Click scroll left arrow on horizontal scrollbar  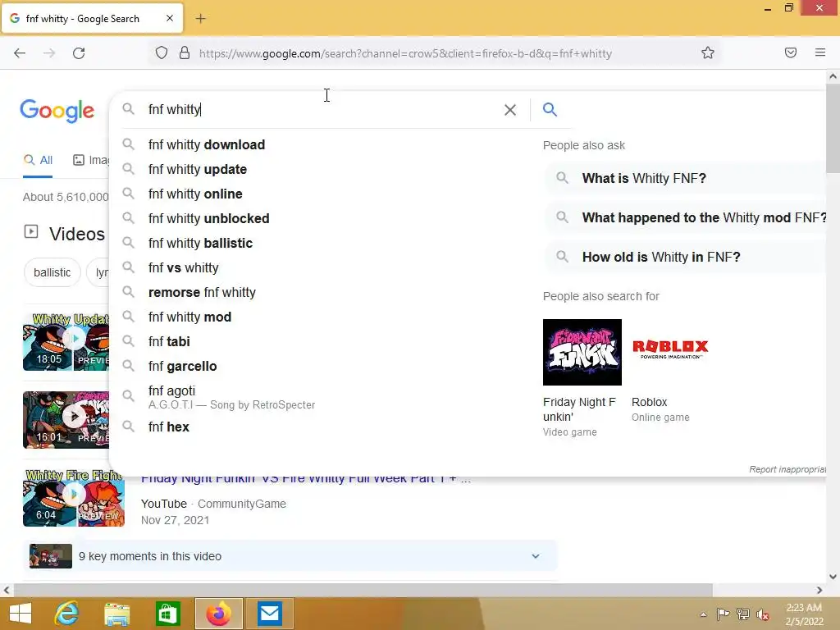pos(7,590)
